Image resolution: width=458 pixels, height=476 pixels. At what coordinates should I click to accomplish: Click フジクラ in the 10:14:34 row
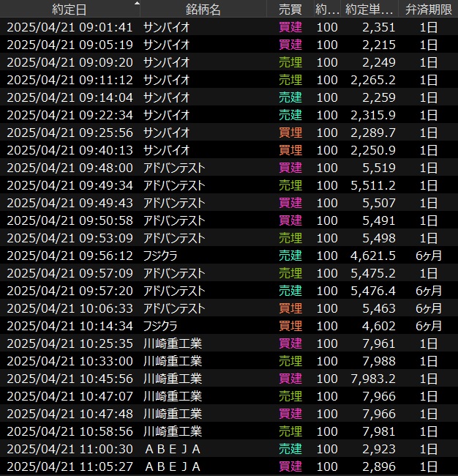(x=160, y=327)
